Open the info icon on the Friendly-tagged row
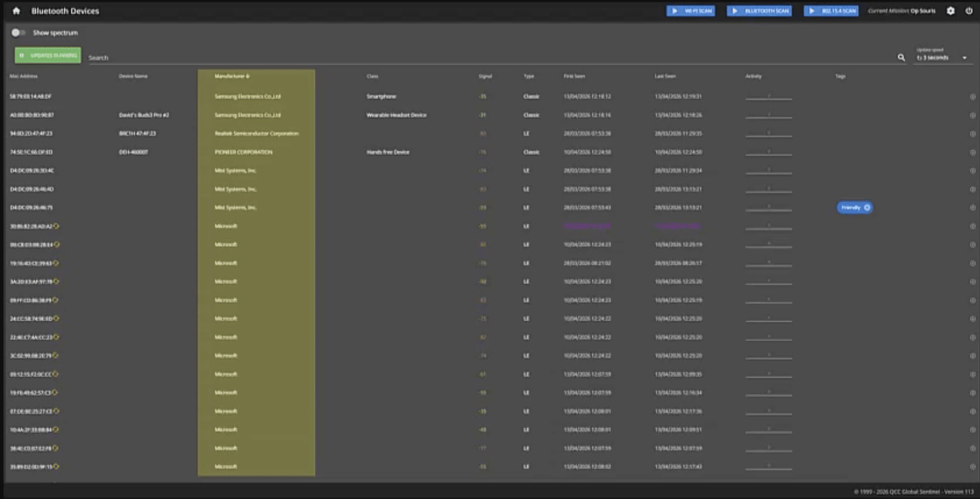 point(973,208)
